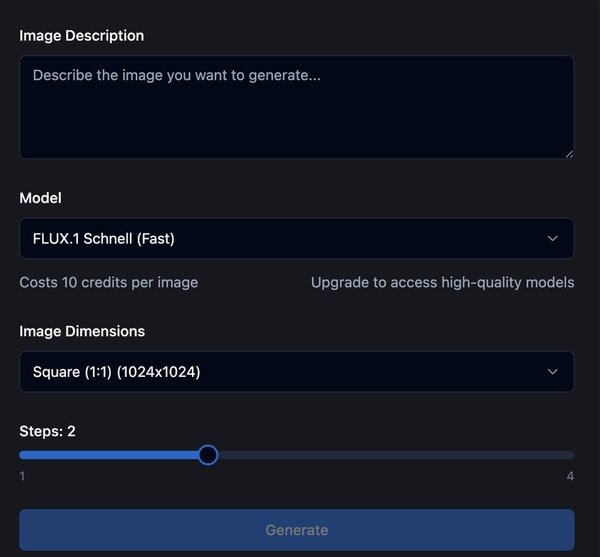Click the minimum value 1 under the slider
Viewport: 600px width, 557px height.
(22, 477)
